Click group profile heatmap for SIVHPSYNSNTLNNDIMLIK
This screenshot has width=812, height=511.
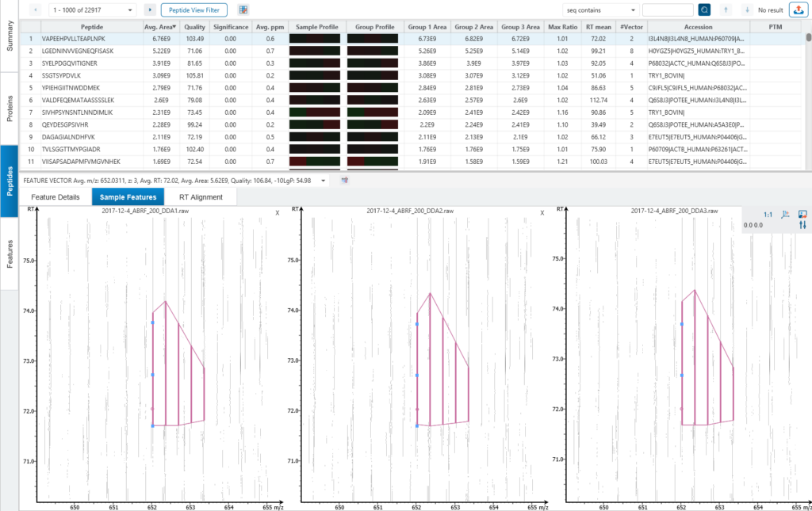(x=373, y=112)
